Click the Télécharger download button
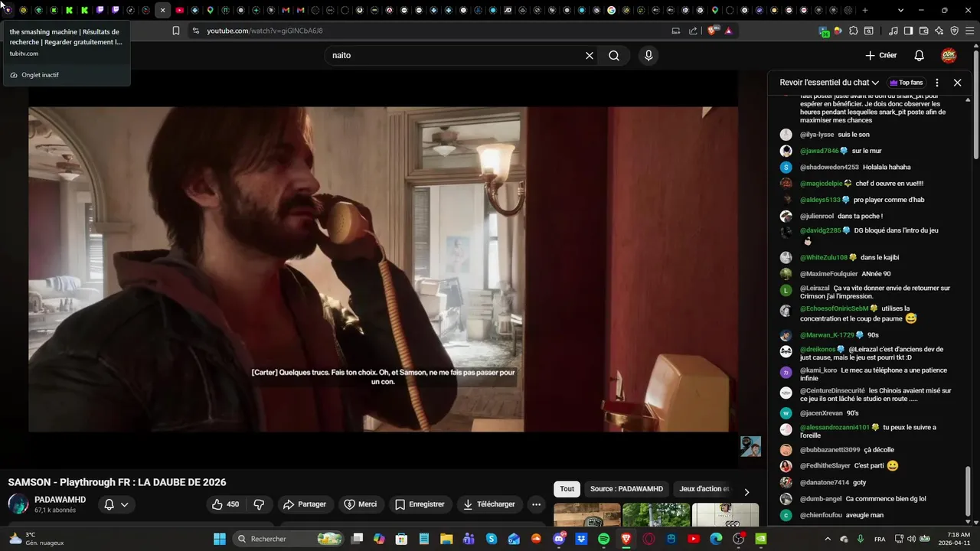The width and height of the screenshot is (980, 551). click(489, 504)
